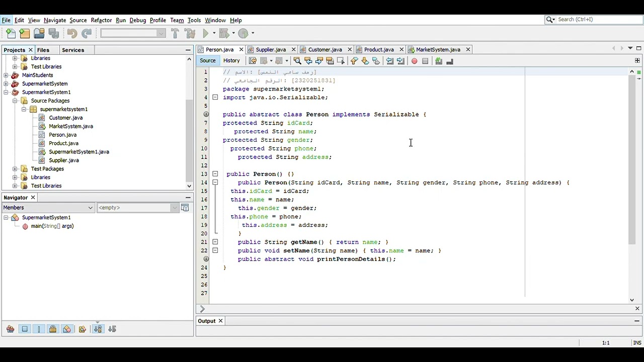644x362 pixels.
Task: Click the Stop Macro Recording square icon
Action: coord(425,61)
